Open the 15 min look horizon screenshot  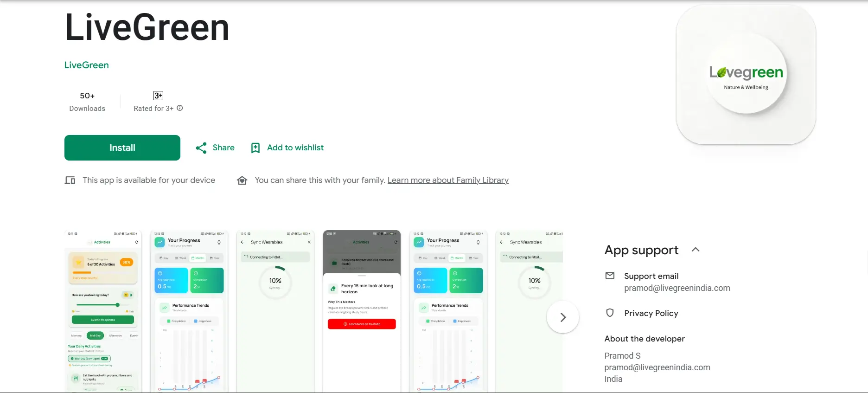coord(362,311)
